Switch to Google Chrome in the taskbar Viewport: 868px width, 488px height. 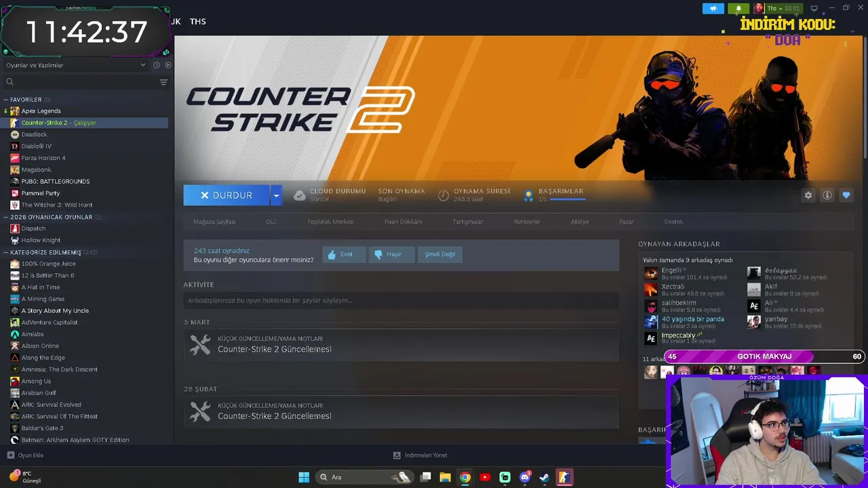tap(465, 477)
